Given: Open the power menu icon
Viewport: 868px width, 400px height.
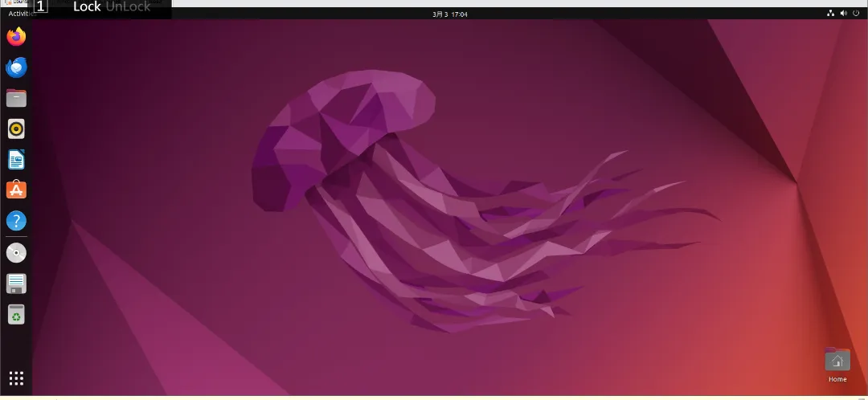Looking at the screenshot, I should click(x=856, y=14).
